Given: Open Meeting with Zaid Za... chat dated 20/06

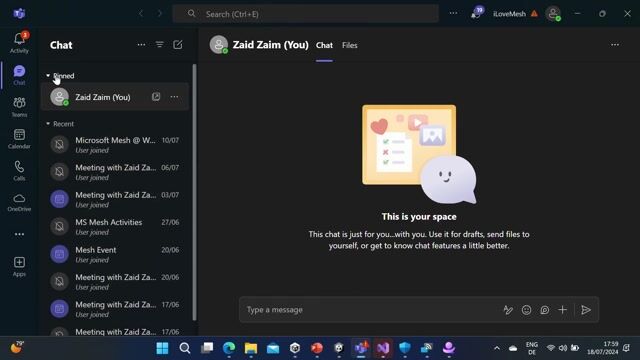Looking at the screenshot, I should pos(115,282).
